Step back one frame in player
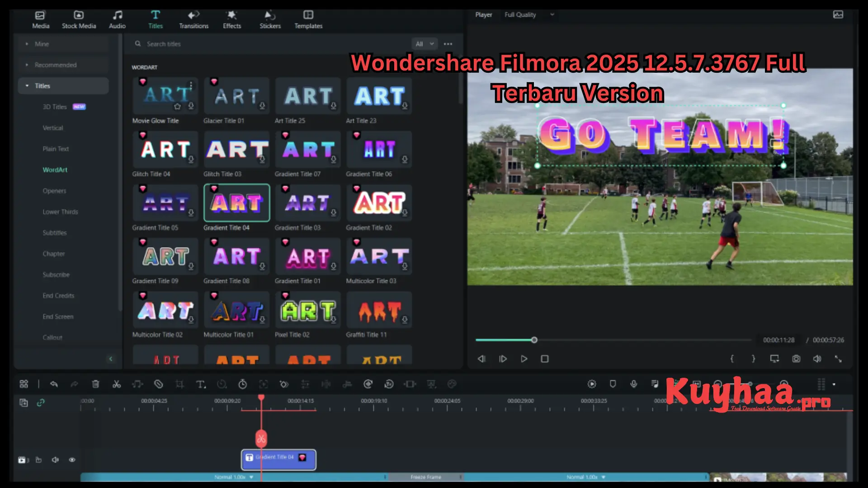The width and height of the screenshot is (868, 488). 481,359
